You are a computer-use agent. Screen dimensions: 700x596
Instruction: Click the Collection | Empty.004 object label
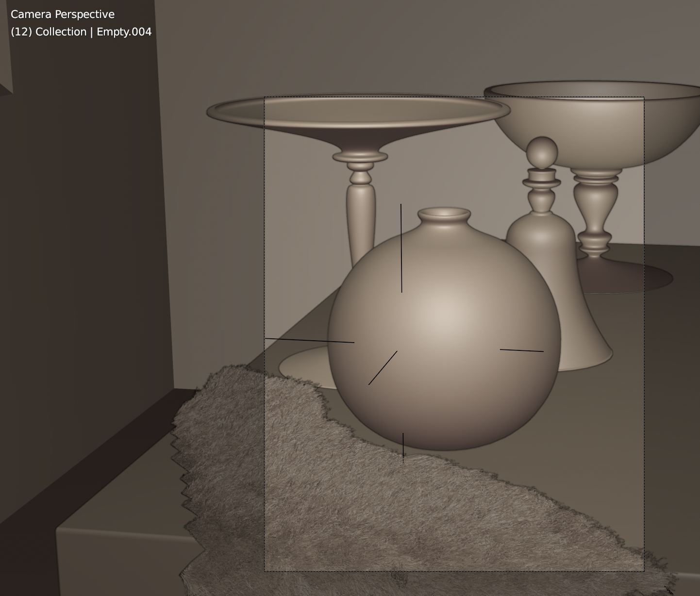(81, 32)
